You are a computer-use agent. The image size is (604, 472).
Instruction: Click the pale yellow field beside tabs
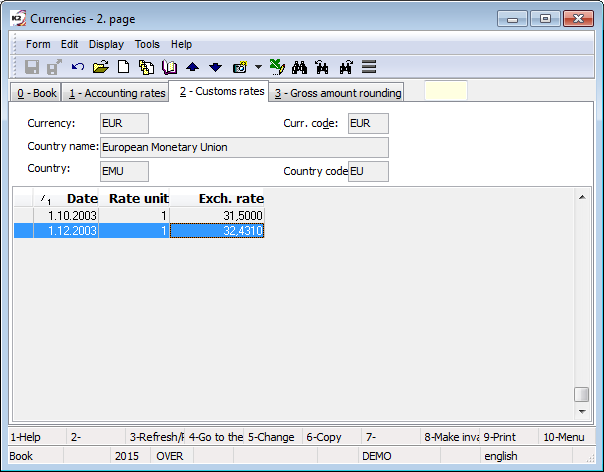tap(446, 91)
